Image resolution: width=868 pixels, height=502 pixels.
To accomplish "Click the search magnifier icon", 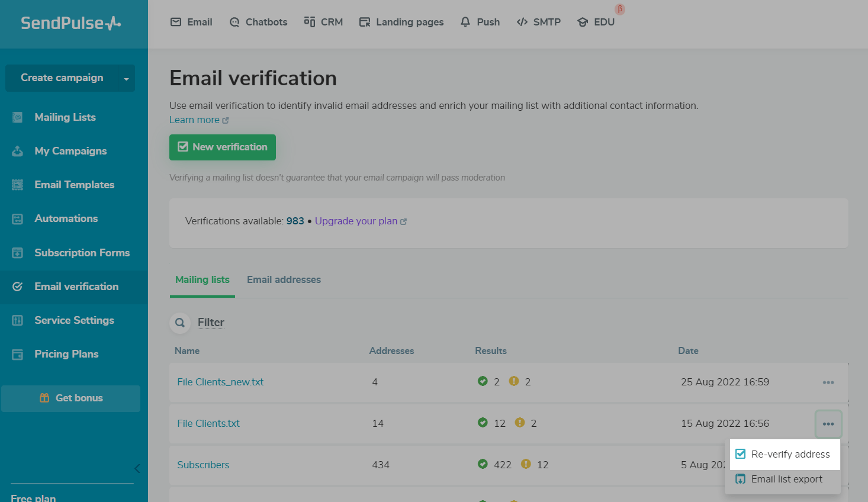I will point(180,323).
